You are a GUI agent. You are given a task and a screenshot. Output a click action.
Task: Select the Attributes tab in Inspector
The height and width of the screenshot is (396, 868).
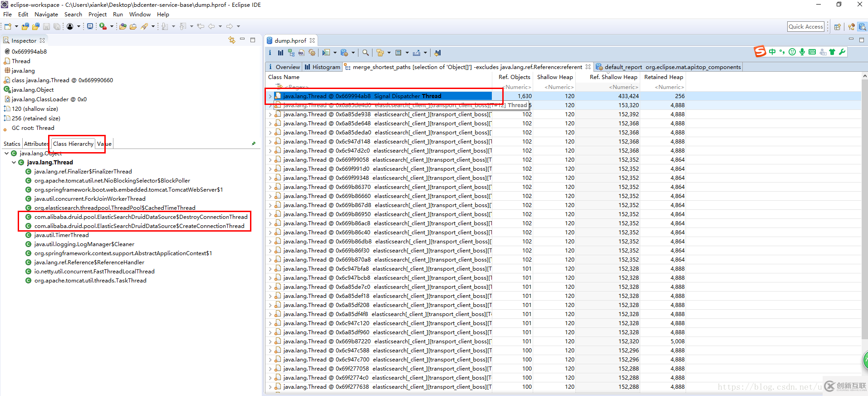(x=36, y=144)
